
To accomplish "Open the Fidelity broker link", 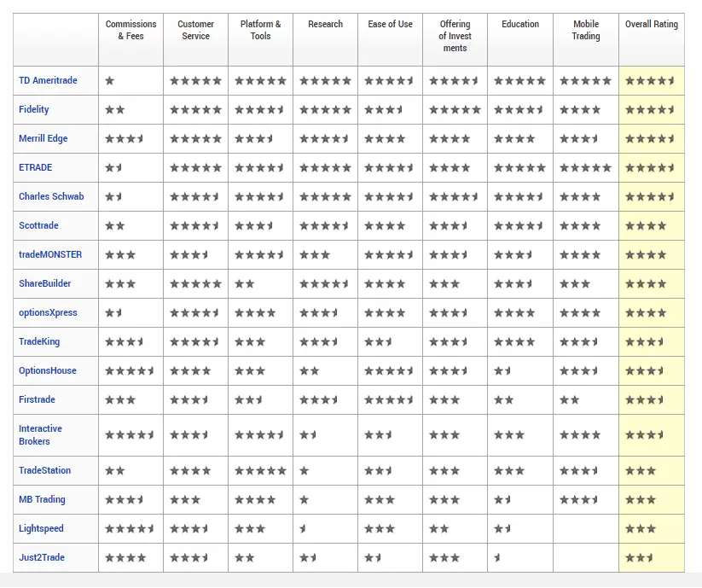I will 34,109.
